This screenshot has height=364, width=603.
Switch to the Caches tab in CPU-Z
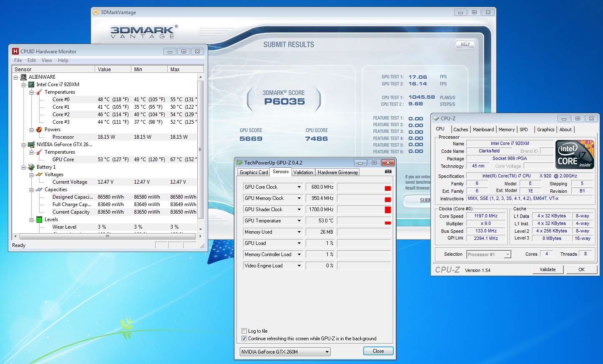pyautogui.click(x=461, y=130)
